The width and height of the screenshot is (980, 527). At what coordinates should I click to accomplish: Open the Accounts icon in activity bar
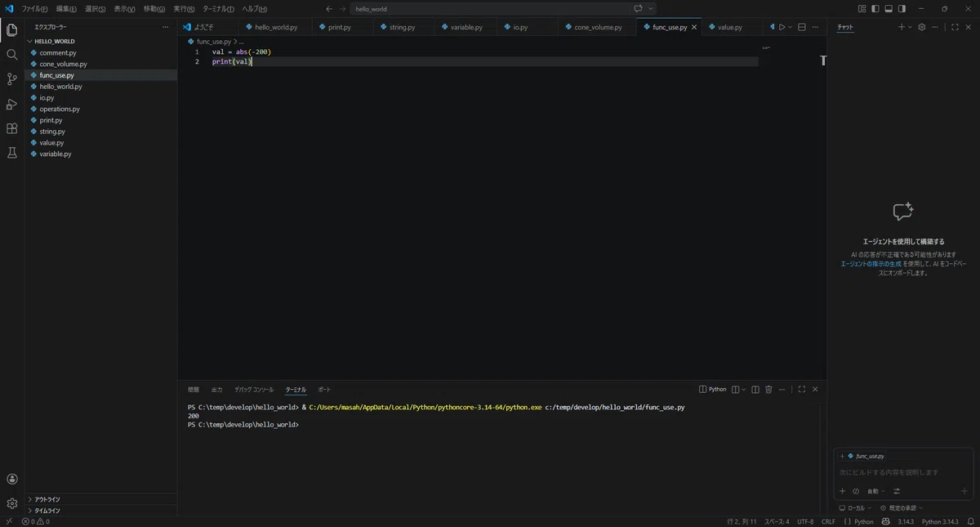(11, 479)
